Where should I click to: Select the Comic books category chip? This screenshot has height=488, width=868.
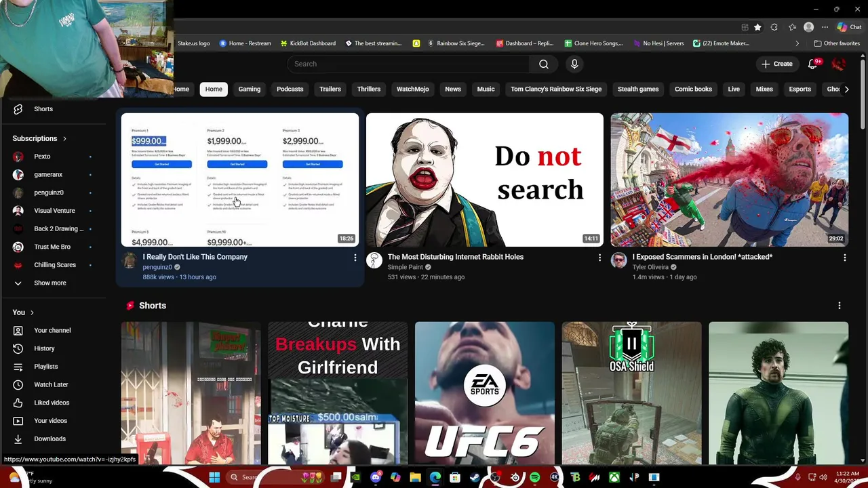[x=693, y=89]
